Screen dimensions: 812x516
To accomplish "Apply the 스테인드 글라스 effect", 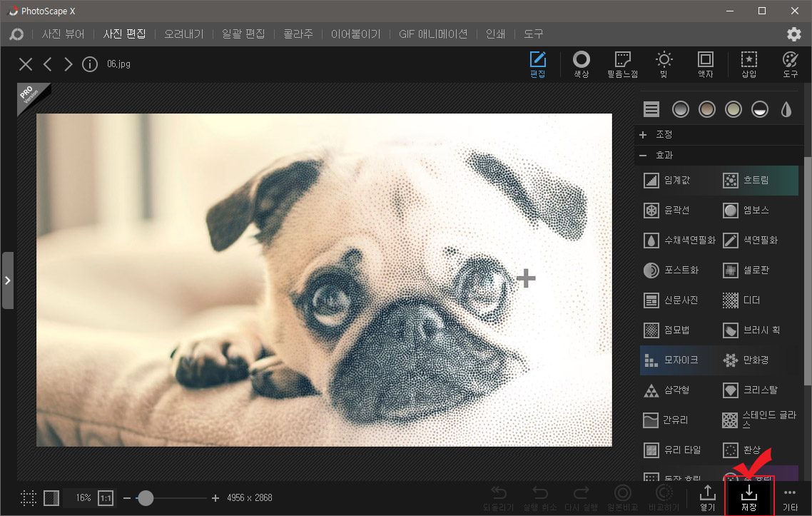I will point(758,420).
